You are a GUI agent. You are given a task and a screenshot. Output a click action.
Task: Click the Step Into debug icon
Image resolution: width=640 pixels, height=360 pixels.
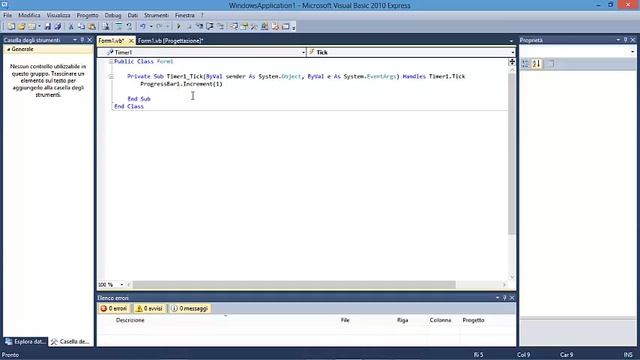(199, 27)
